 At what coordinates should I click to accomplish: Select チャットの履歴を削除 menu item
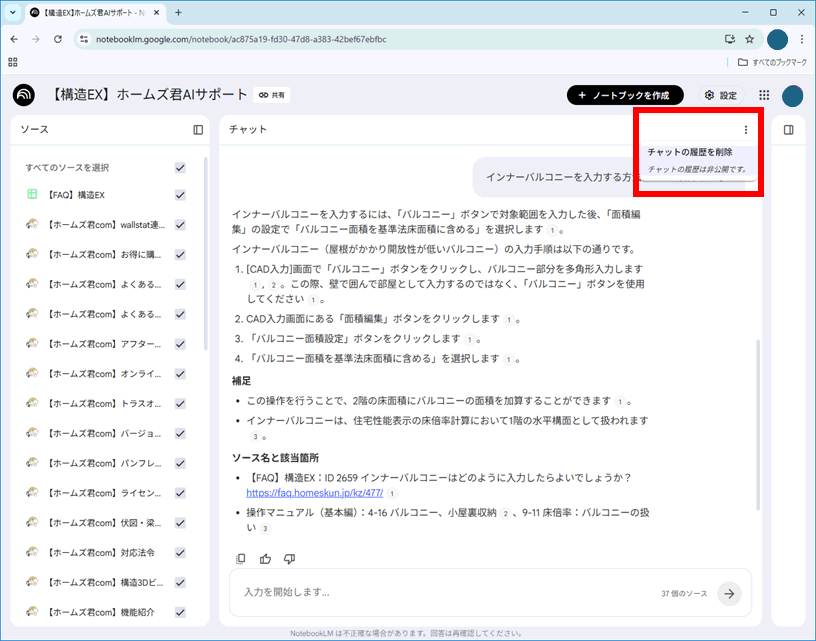pyautogui.click(x=690, y=152)
